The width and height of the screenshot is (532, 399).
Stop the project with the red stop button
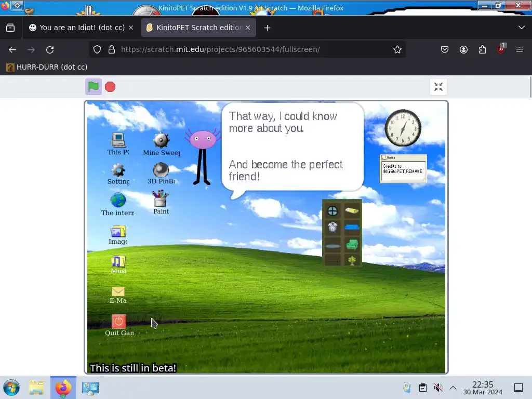pos(110,87)
